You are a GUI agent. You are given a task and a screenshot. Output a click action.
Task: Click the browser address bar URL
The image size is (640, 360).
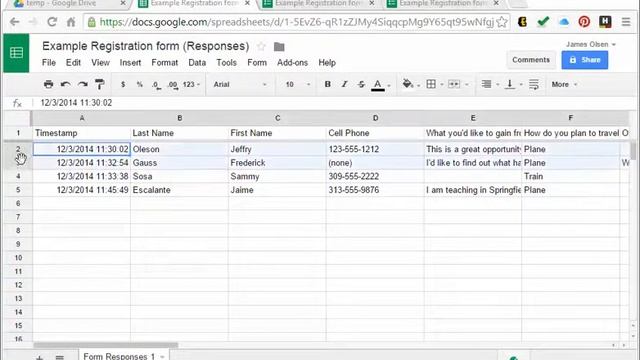click(297, 22)
